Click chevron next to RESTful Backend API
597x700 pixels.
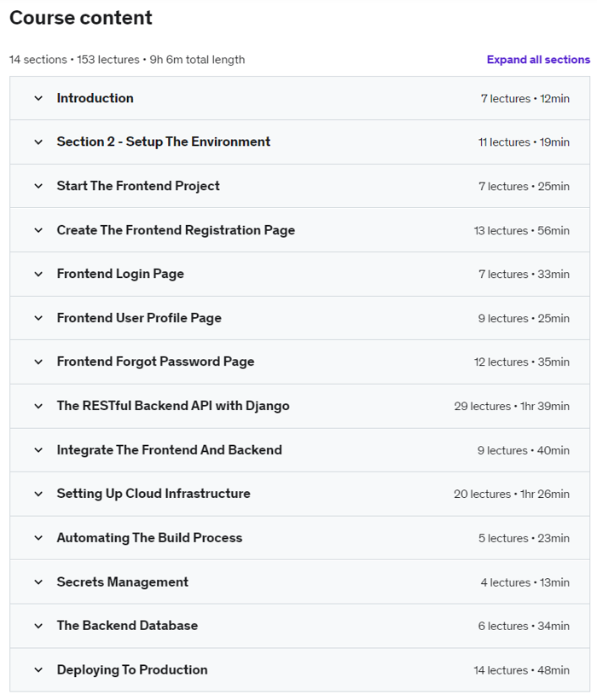click(x=38, y=406)
